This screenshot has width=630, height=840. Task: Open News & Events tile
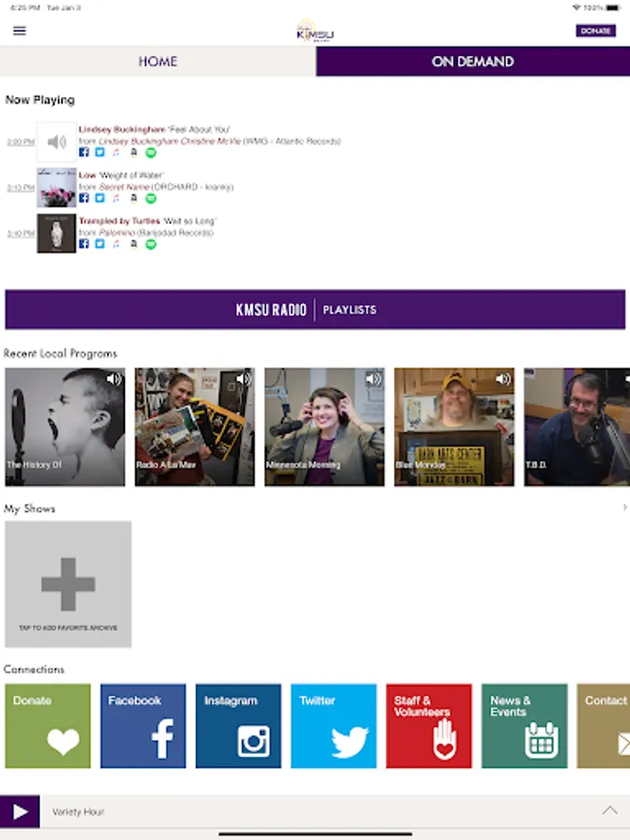pyautogui.click(x=525, y=726)
